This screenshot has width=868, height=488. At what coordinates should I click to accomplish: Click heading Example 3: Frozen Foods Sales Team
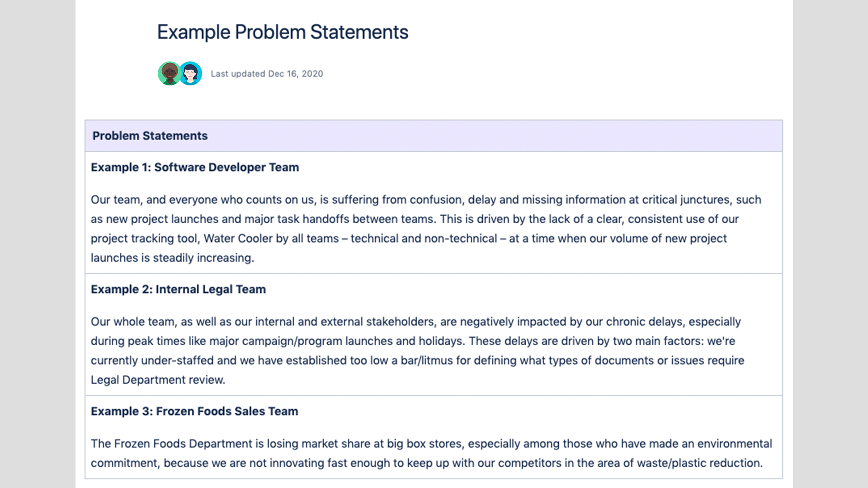pyautogui.click(x=194, y=411)
